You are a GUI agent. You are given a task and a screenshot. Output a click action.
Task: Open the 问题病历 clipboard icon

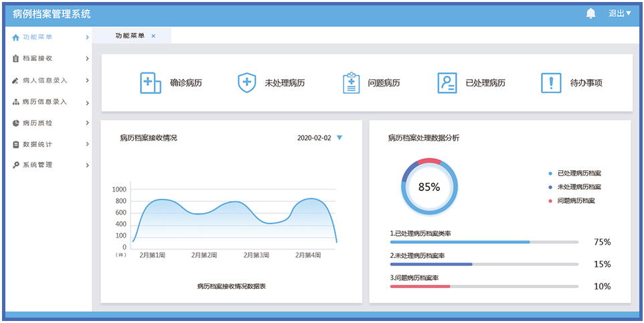pos(351,83)
